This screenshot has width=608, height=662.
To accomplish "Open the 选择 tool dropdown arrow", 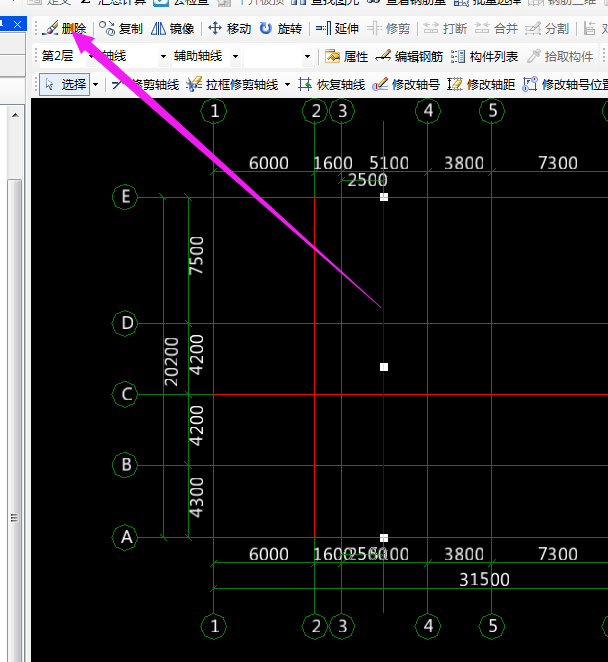I will coord(95,84).
